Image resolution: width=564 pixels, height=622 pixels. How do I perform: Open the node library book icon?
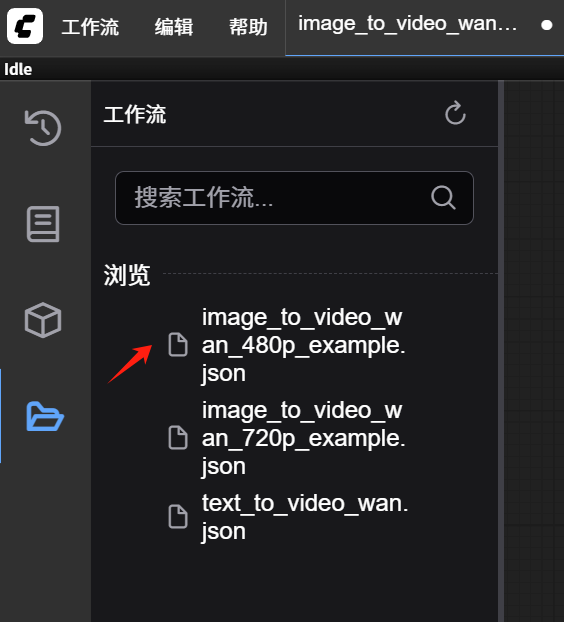43,224
